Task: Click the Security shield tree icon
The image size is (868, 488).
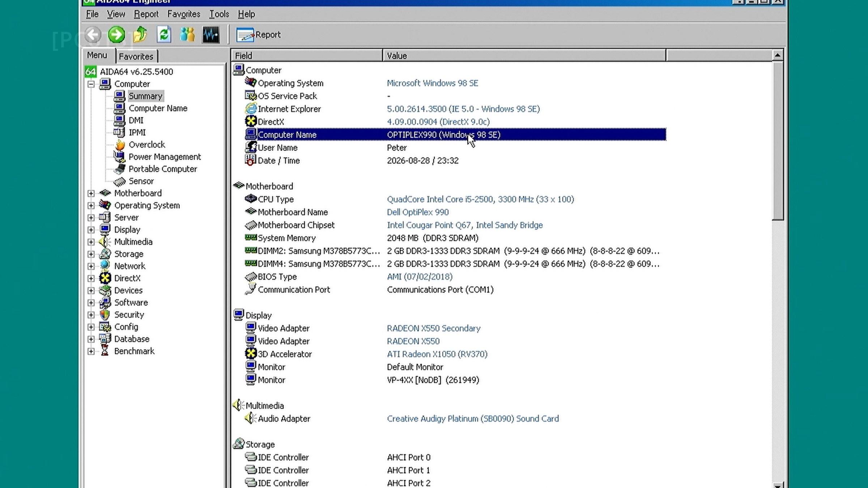Action: [x=105, y=314]
